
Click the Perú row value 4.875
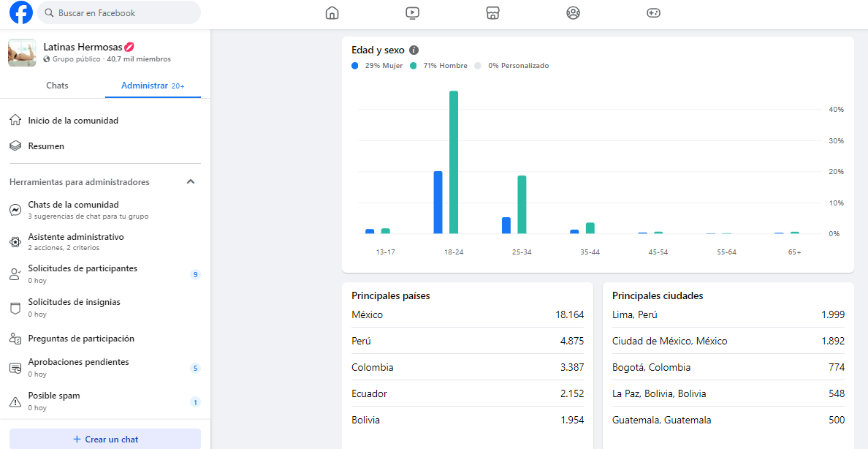click(572, 341)
